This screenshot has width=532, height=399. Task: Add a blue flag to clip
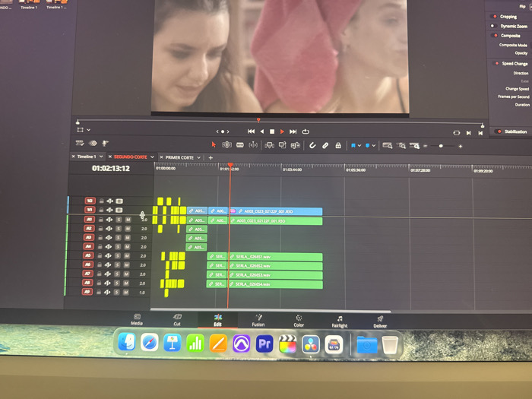pyautogui.click(x=353, y=146)
